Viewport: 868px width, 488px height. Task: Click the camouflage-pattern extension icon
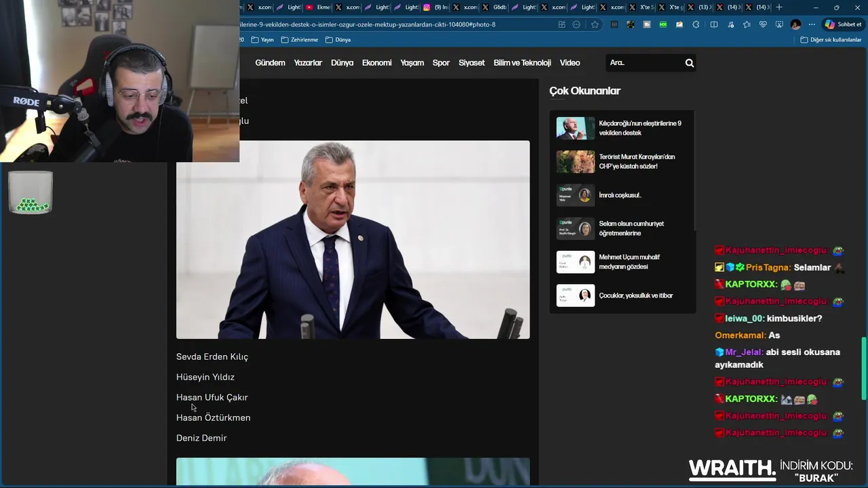pyautogui.click(x=631, y=24)
